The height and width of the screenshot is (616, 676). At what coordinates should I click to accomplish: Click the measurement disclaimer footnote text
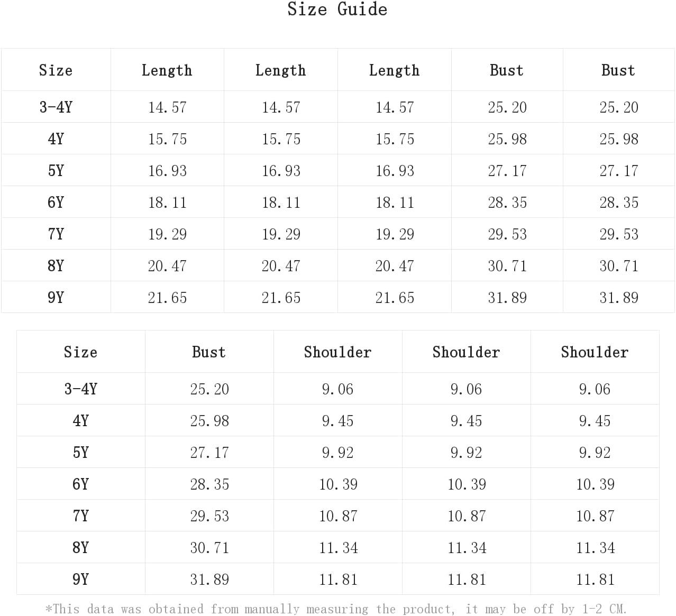(336, 609)
